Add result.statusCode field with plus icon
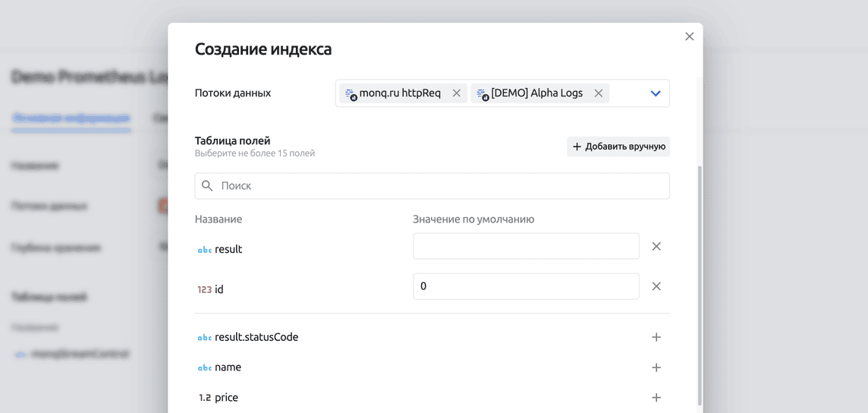The image size is (868, 413). (x=656, y=337)
